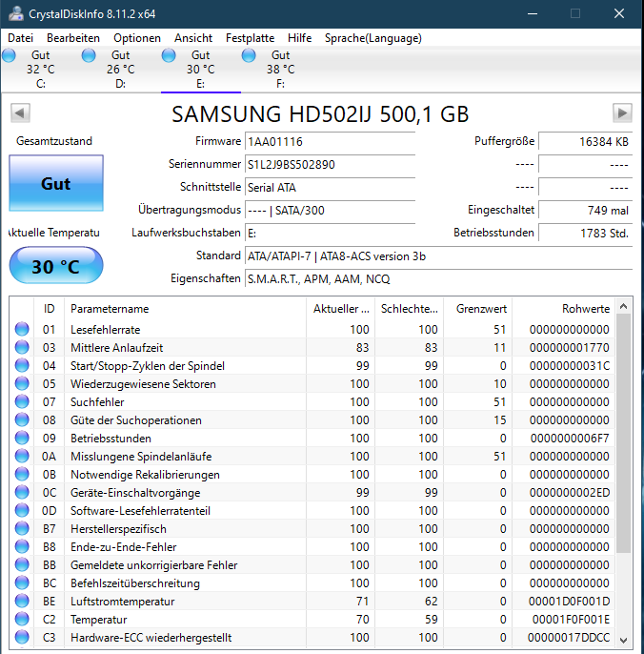This screenshot has width=644, height=654.
Task: Click status icon for Gemeldete unkorrigierbare Fehler
Action: (x=22, y=564)
